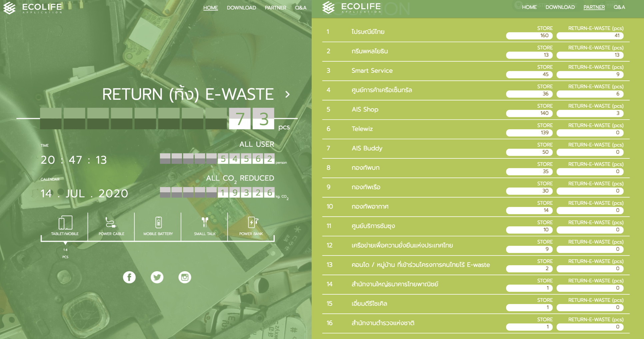Open PARTNER in right page navigation
The image size is (644, 339).
(594, 7)
